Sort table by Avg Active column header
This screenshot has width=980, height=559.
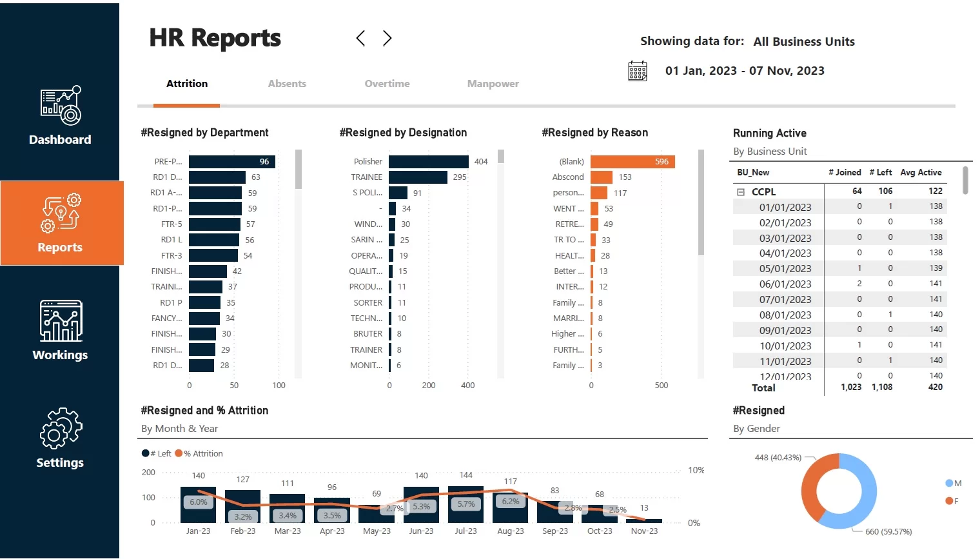(921, 173)
